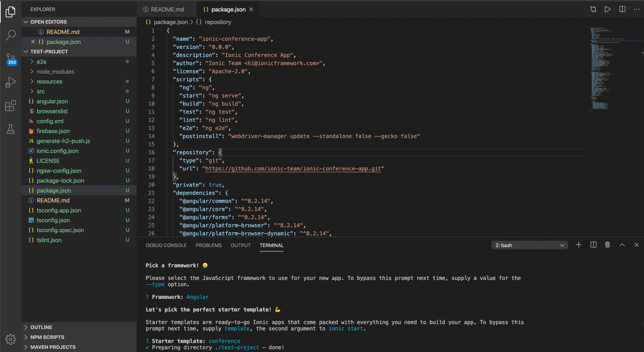
Task: Split the editor to the right
Action: [622, 9]
